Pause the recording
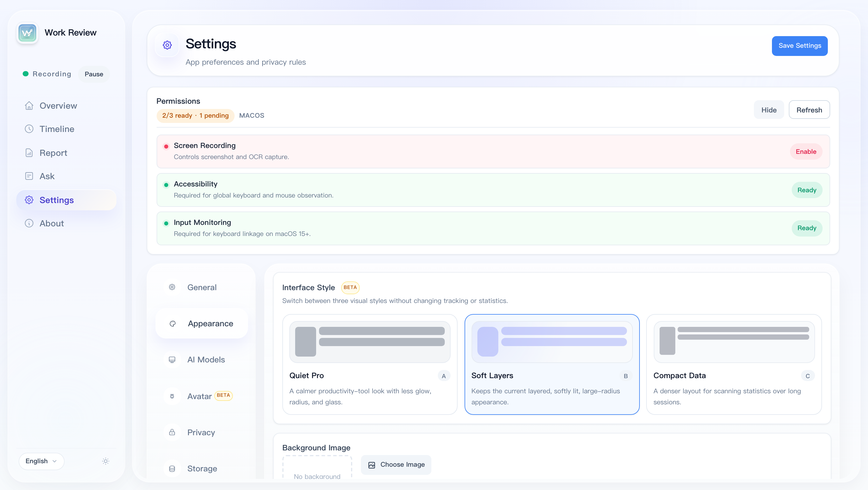This screenshot has height=490, width=868. tap(94, 74)
